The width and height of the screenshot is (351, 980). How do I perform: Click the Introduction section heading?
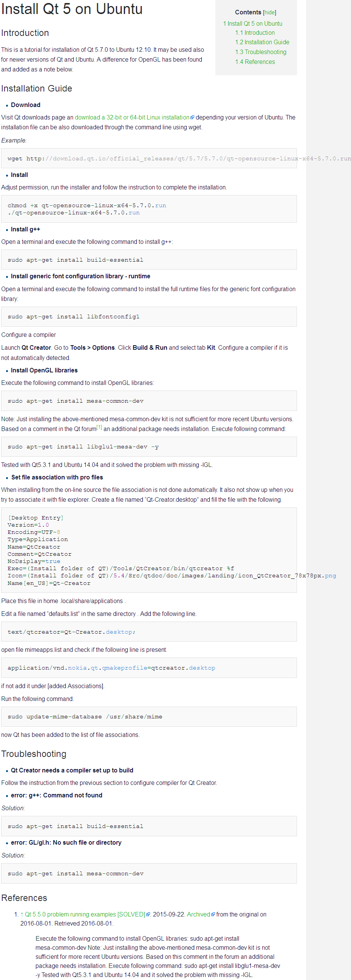point(25,33)
